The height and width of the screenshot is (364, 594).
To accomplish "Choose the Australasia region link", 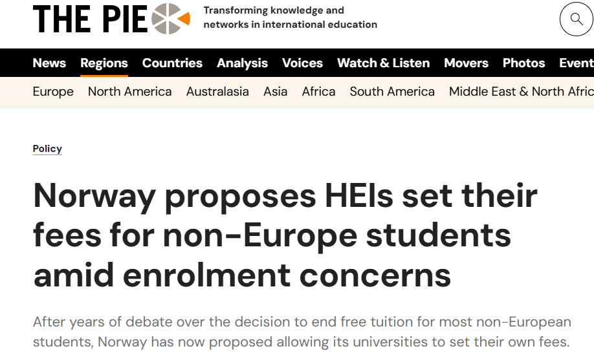I will (217, 92).
